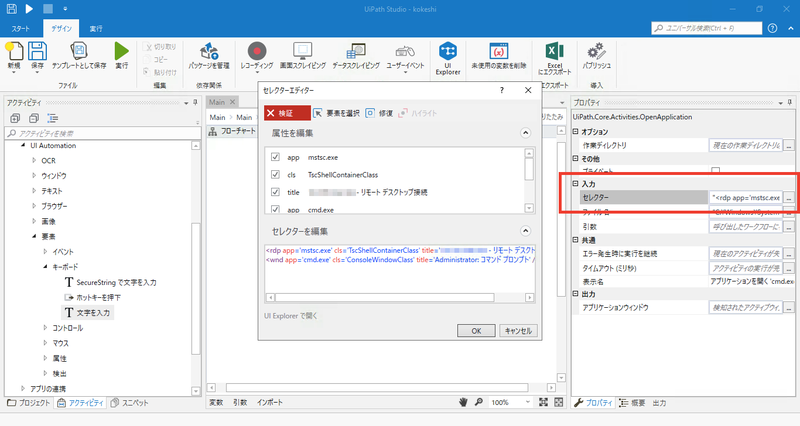Launch UI Explorer from the ribbon
The width and height of the screenshot is (800, 426).
448,58
